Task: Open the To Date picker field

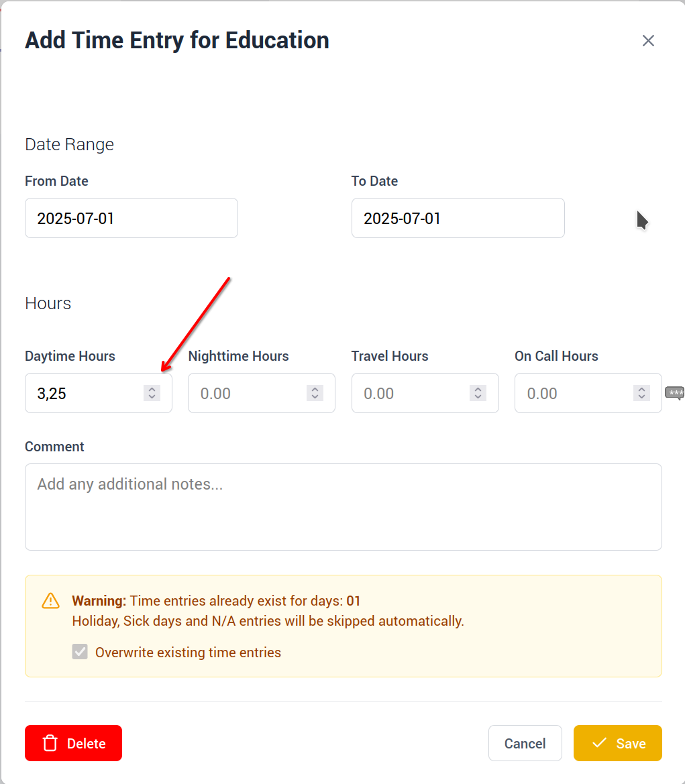Action: [x=458, y=218]
